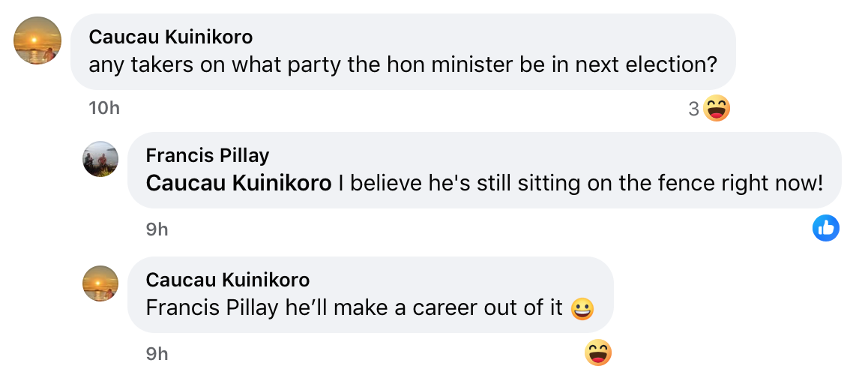Click the laughing reaction emoji on the top comment
The width and height of the screenshot is (868, 381).
click(717, 109)
